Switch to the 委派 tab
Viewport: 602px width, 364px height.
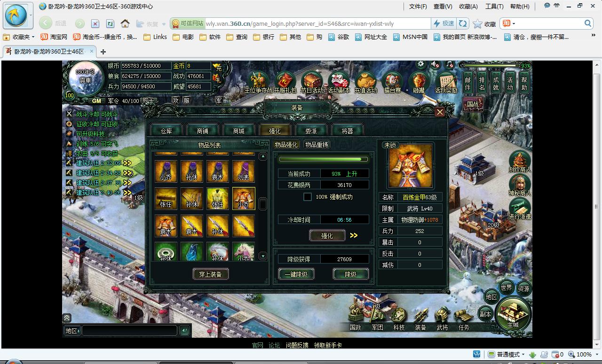coord(311,131)
